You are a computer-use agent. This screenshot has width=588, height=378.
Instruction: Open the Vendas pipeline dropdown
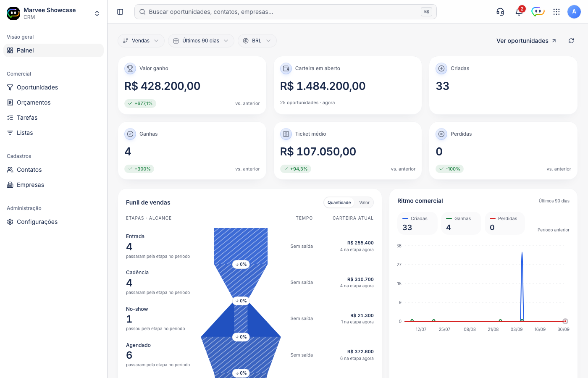click(x=141, y=41)
